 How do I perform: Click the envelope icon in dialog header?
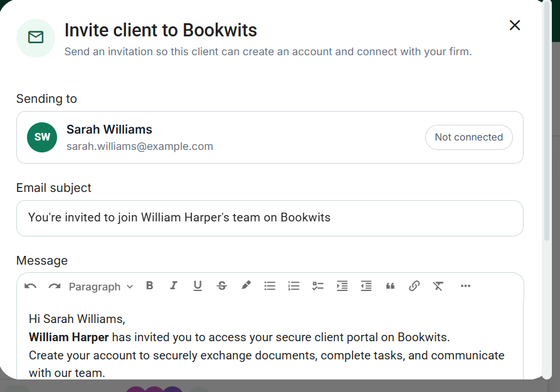(x=36, y=38)
